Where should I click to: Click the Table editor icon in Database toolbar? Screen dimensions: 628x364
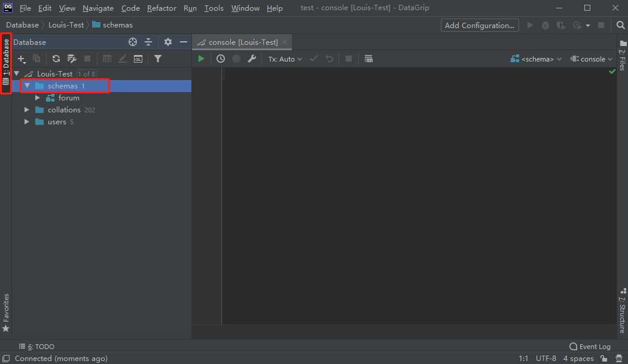click(x=107, y=59)
